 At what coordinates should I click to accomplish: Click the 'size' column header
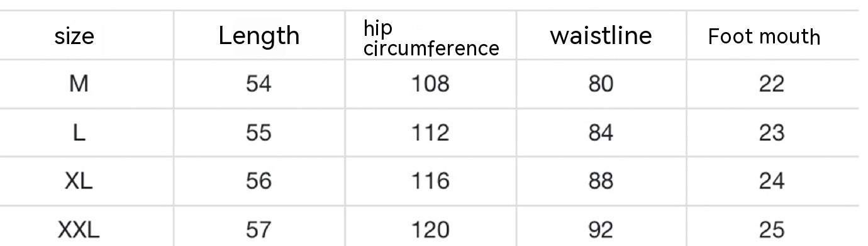pyautogui.click(x=74, y=36)
